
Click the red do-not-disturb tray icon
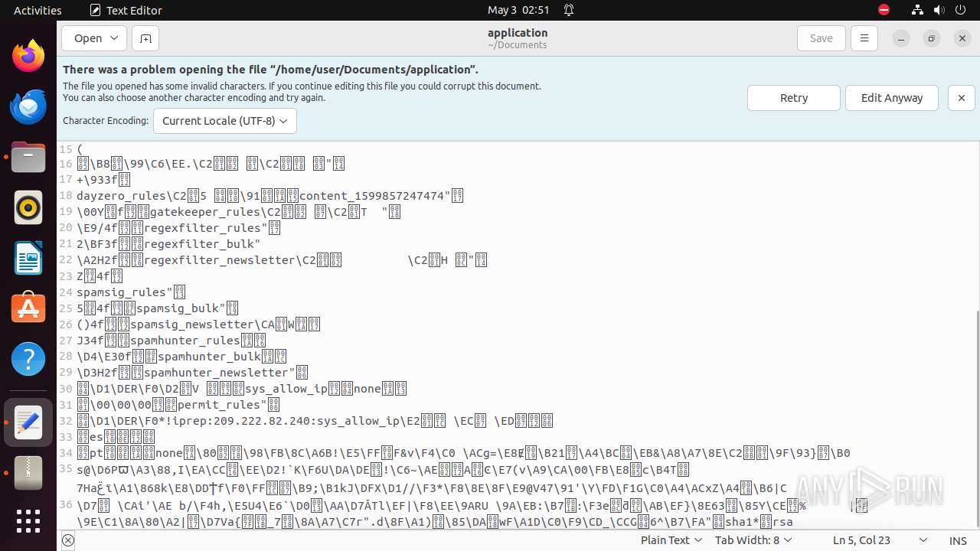(x=884, y=10)
